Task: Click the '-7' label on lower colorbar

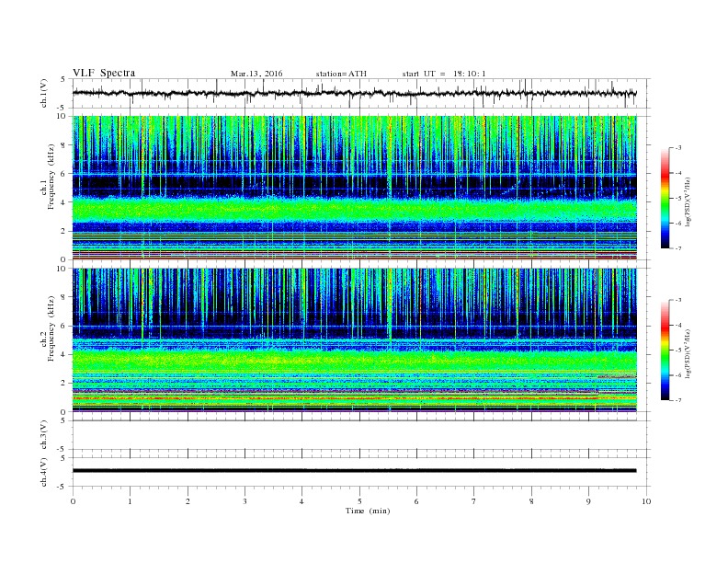Action: tap(677, 400)
